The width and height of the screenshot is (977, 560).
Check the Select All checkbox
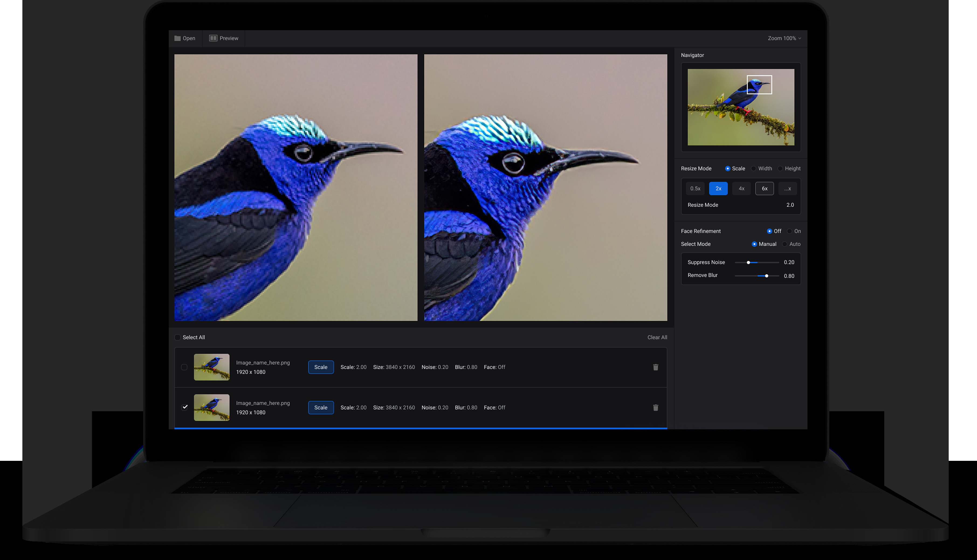click(177, 337)
